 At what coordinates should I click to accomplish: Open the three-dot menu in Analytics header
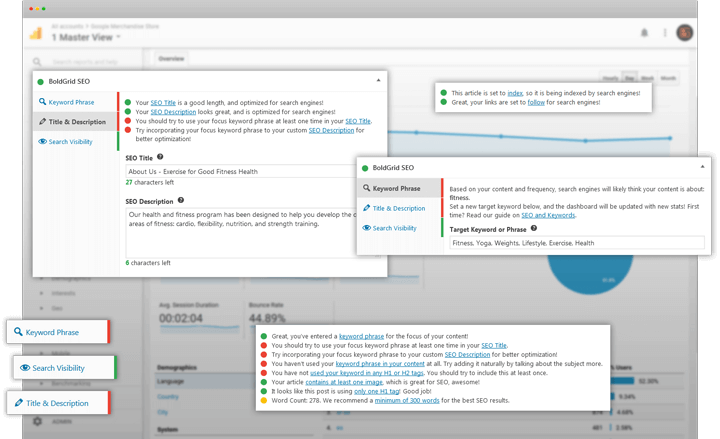[x=665, y=33]
